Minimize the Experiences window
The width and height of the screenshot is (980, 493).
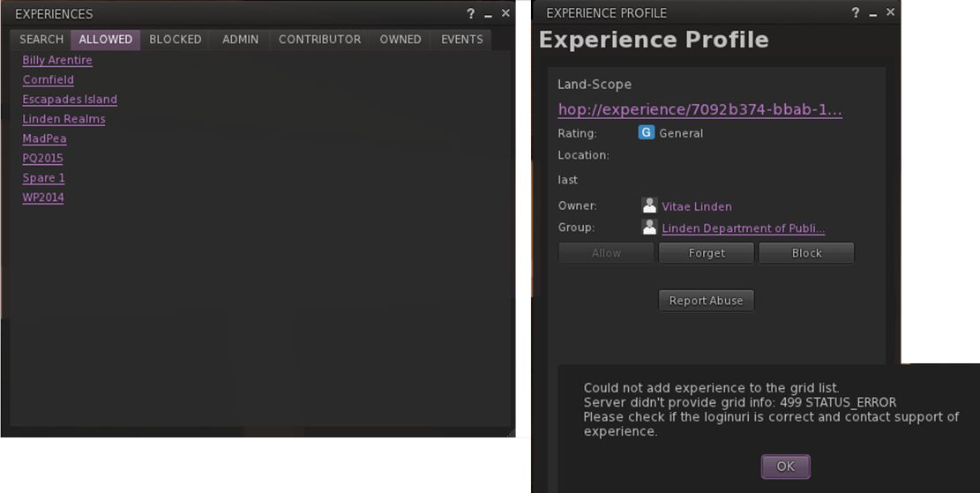(488, 14)
